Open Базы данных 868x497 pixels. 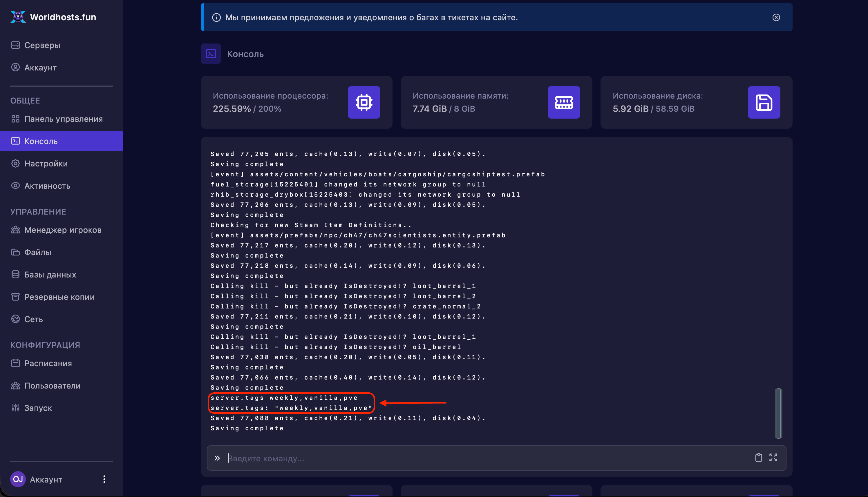[62, 274]
